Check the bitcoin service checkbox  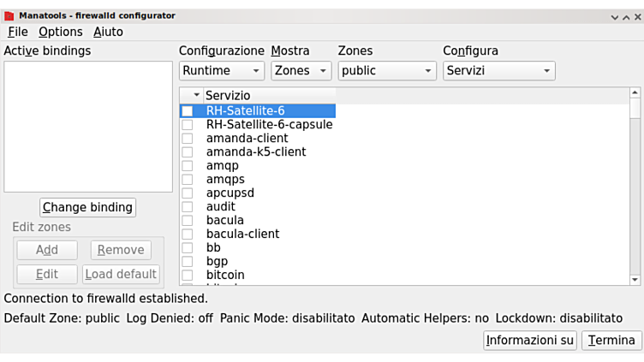[187, 276]
